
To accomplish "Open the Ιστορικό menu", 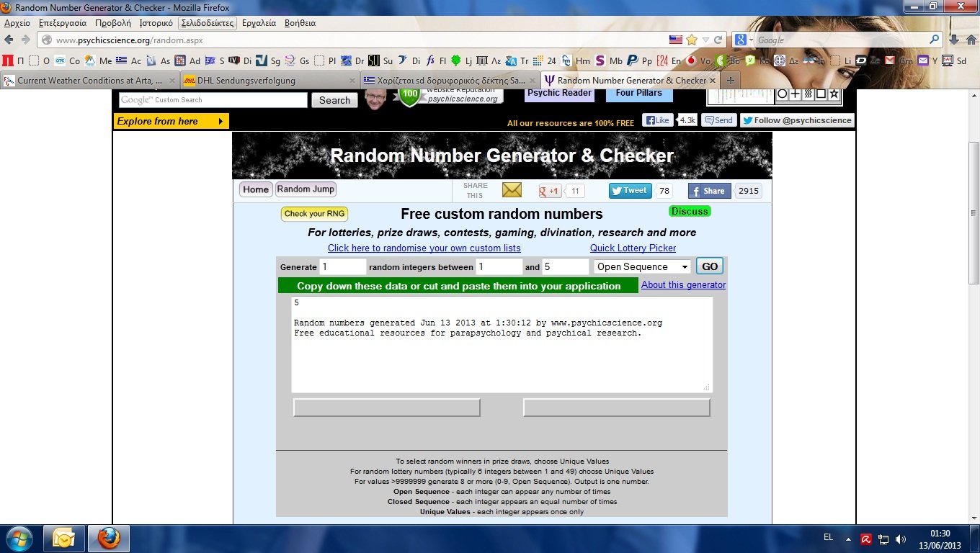I will tap(156, 23).
